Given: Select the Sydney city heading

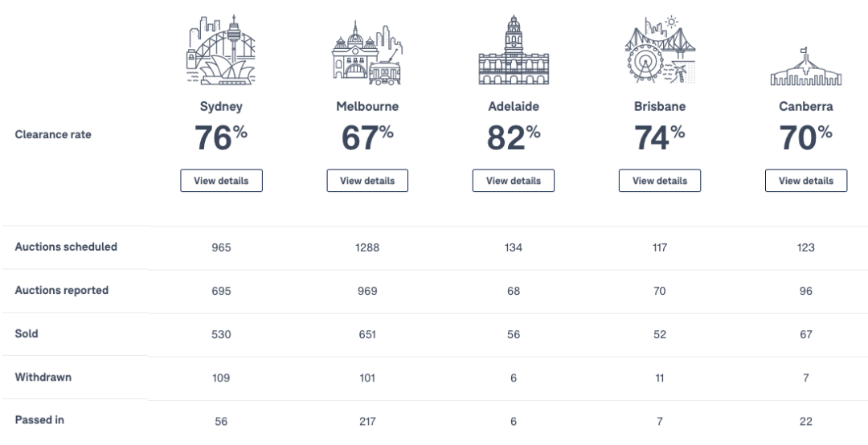Looking at the screenshot, I should [222, 106].
